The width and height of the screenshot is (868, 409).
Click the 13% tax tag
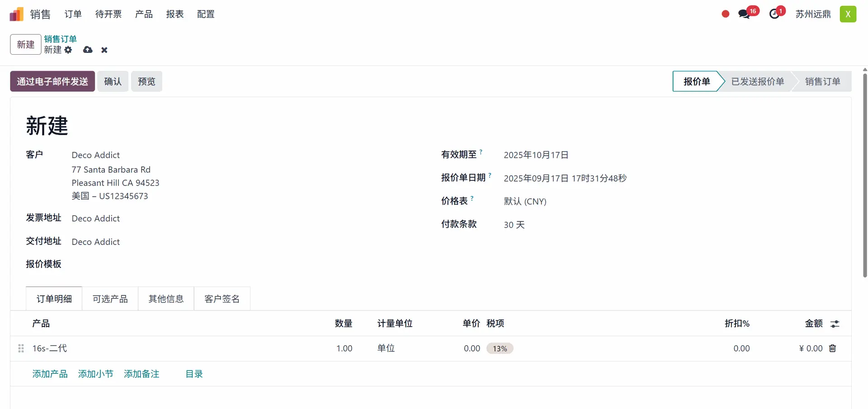point(500,349)
